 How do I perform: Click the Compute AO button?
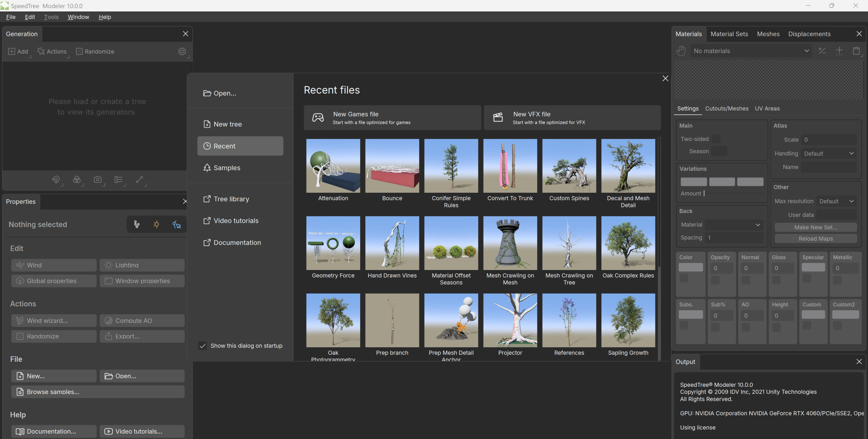(142, 320)
